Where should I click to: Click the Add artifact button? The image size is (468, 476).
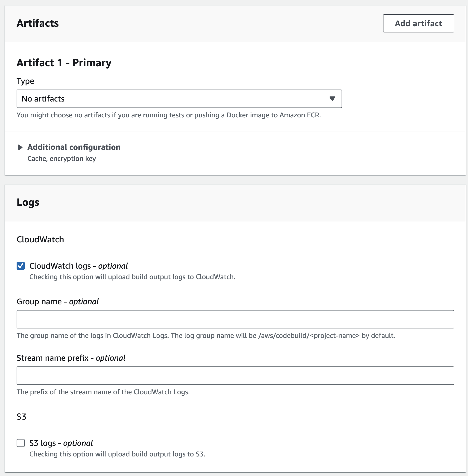point(418,23)
